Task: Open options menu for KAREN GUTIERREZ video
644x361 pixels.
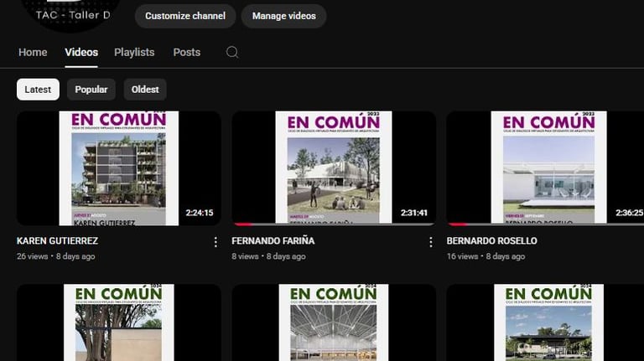Action: [x=216, y=242]
